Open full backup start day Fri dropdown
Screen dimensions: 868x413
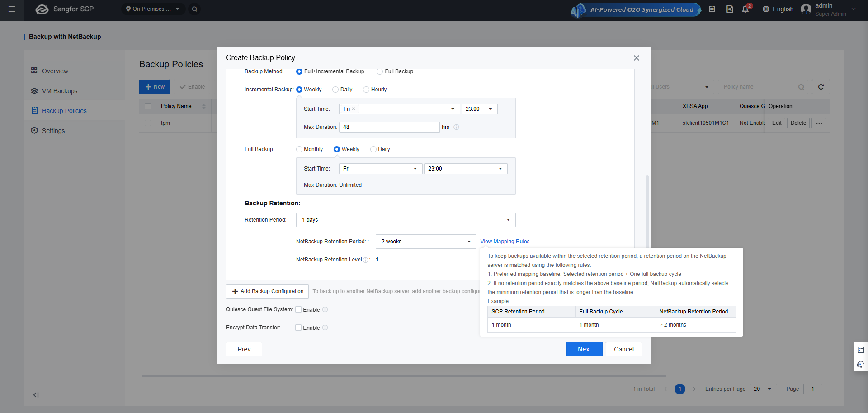click(381, 169)
